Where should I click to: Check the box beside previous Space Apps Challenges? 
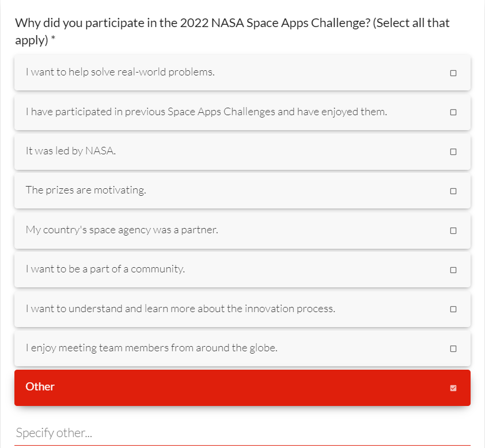tap(453, 112)
